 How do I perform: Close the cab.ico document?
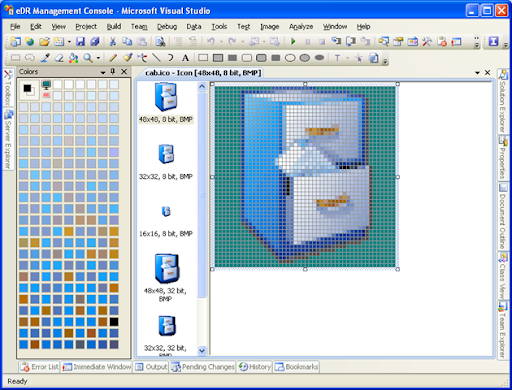point(487,72)
